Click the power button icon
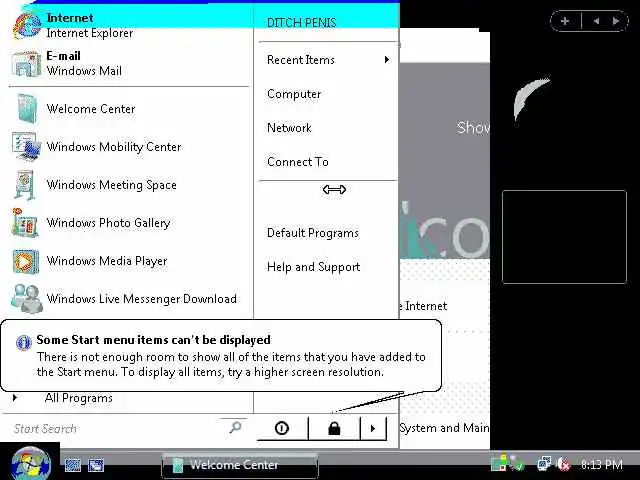 (x=282, y=428)
